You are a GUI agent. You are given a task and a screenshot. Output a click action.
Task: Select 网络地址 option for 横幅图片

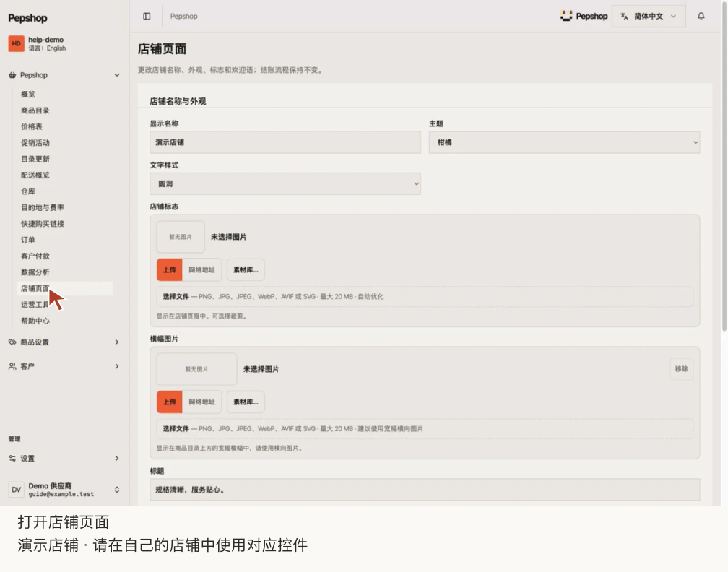tap(201, 402)
